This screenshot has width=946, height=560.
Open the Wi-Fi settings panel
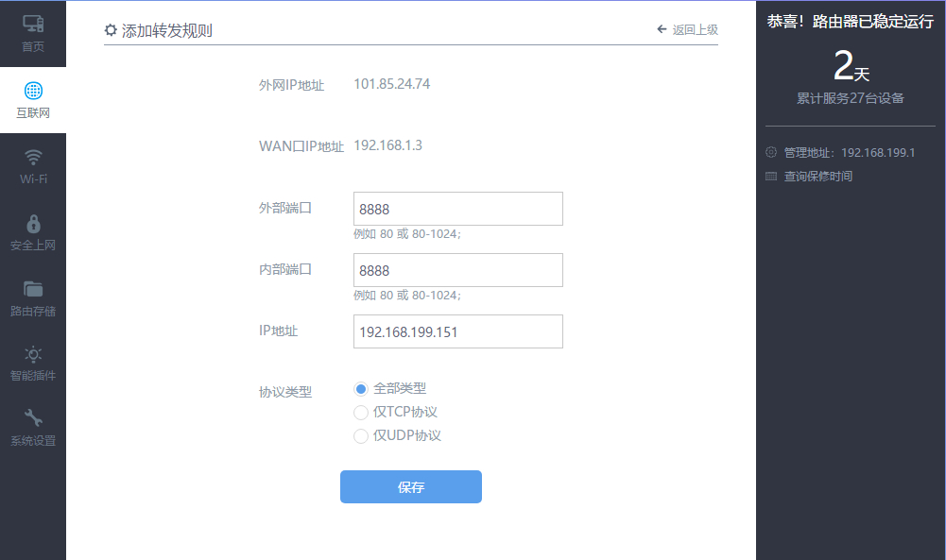pos(33,165)
